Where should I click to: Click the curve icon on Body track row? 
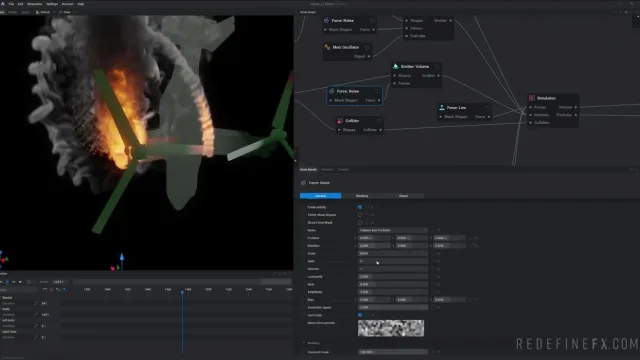click(x=36, y=315)
